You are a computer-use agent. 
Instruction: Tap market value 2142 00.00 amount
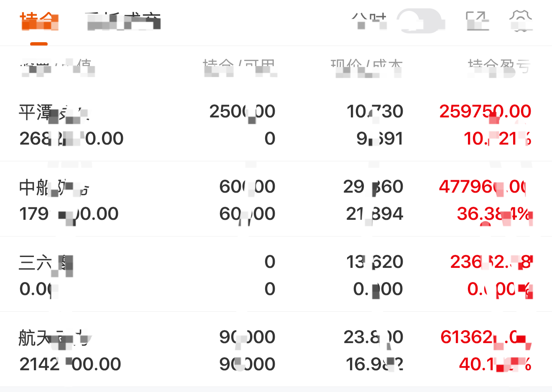click(70, 364)
